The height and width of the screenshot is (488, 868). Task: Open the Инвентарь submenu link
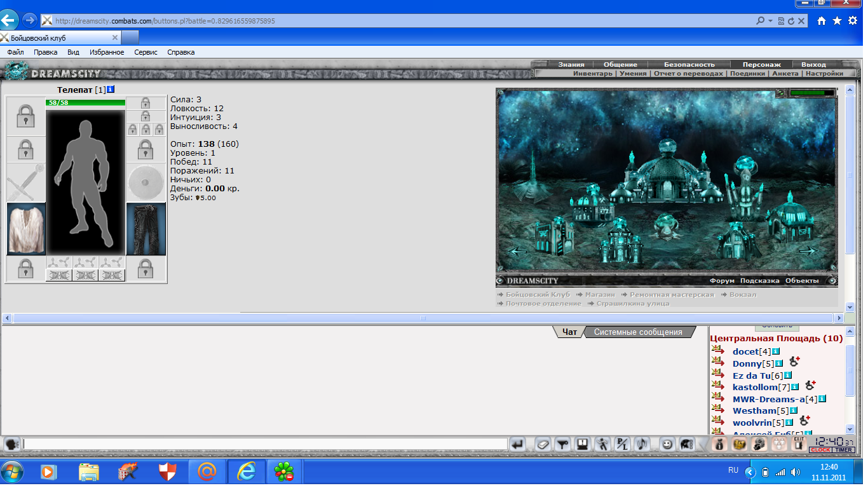pos(593,73)
